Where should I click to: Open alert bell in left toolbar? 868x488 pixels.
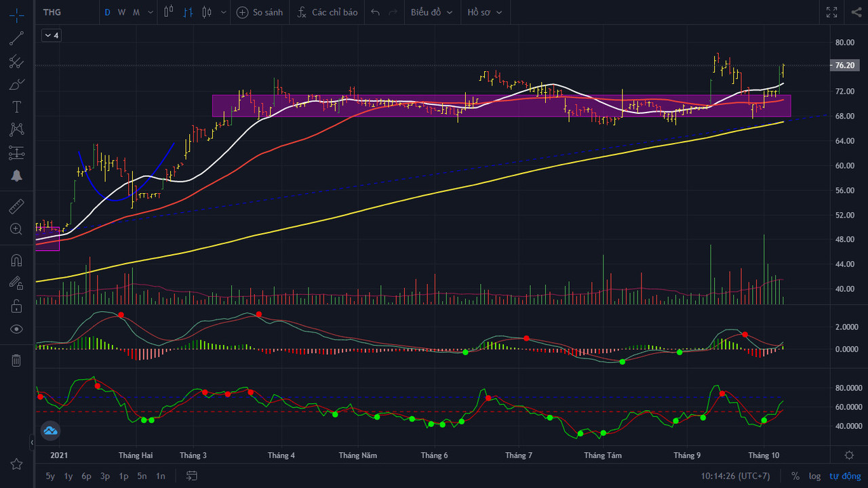click(16, 176)
